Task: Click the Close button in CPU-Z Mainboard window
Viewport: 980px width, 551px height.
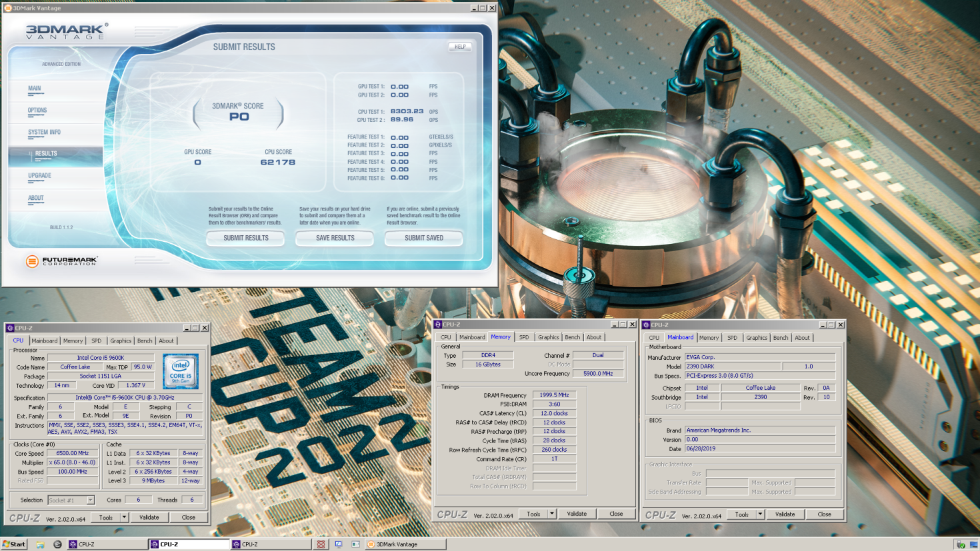Action: coord(825,514)
